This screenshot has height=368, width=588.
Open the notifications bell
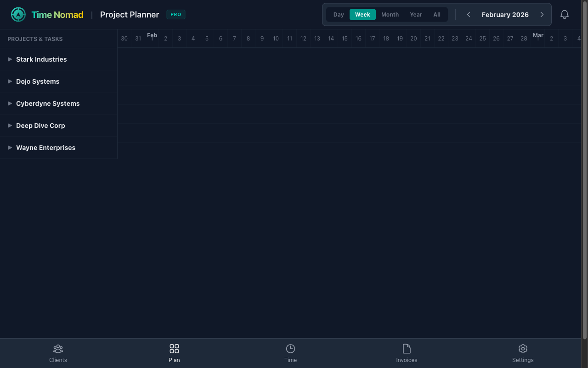pyautogui.click(x=565, y=15)
